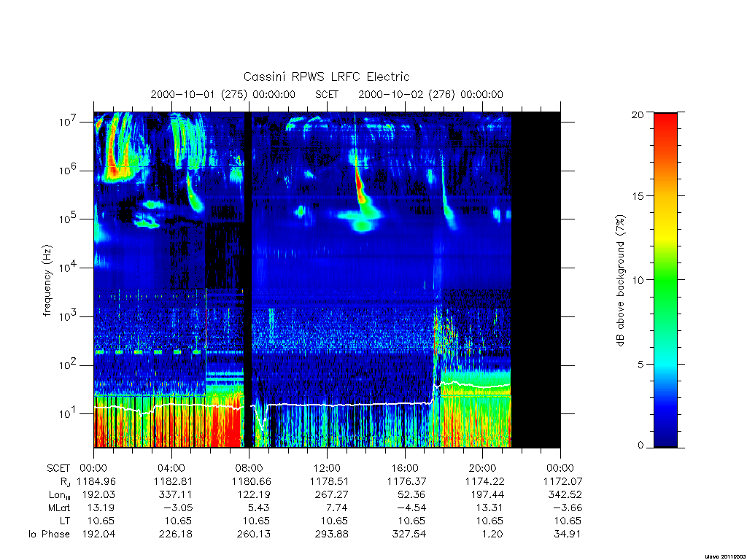The width and height of the screenshot is (747, 560).
Task: Click the 10^5 frequency tick label
Action: click(69, 219)
